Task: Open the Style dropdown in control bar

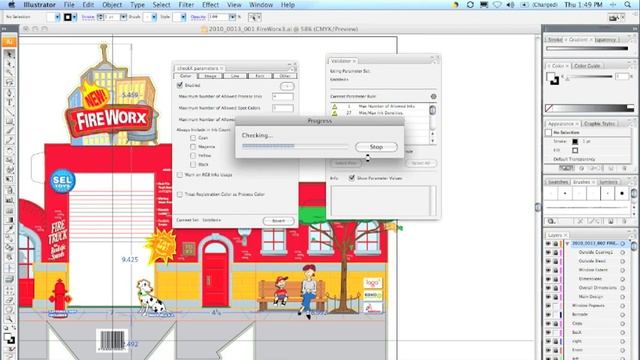Action: point(183,17)
